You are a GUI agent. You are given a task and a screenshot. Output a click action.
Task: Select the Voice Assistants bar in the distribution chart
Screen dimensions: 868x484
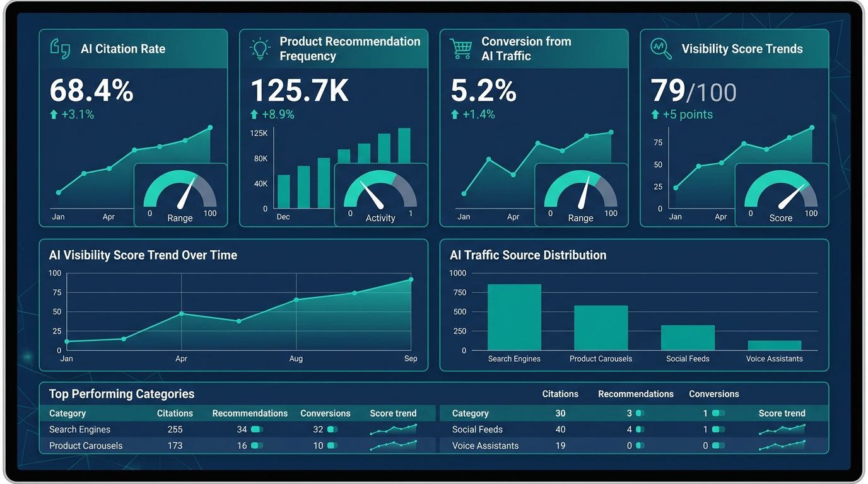(774, 345)
